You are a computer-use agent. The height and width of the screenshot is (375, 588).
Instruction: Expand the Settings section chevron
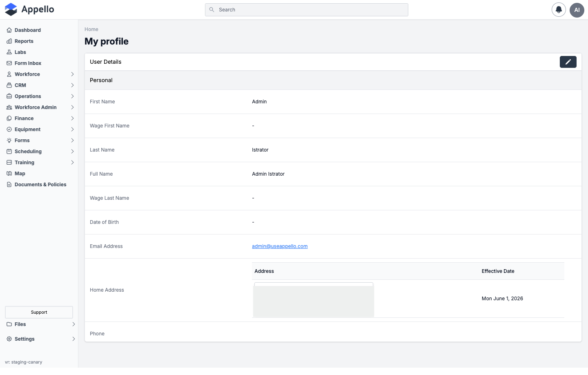(73, 339)
